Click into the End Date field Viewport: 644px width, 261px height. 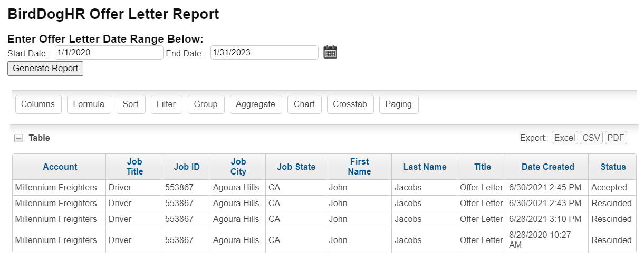tap(264, 53)
